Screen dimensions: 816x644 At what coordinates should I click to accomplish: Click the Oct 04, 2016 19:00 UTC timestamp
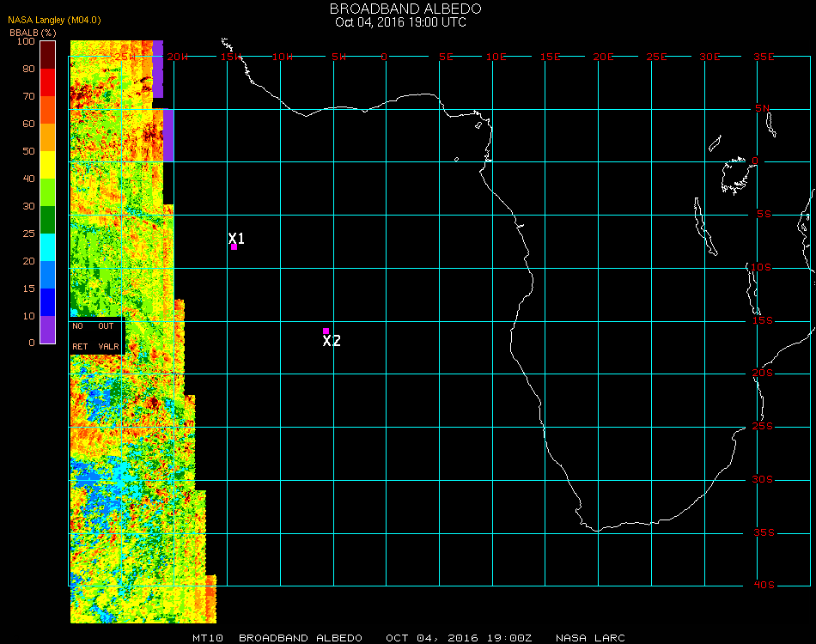click(401, 22)
